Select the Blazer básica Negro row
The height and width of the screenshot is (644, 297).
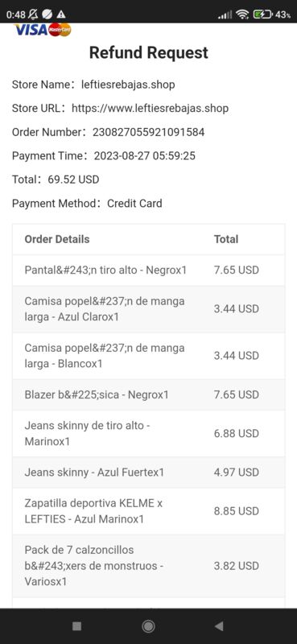coord(148,394)
